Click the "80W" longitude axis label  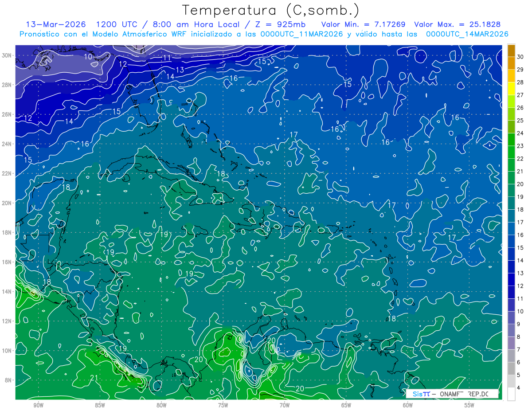[161, 406]
